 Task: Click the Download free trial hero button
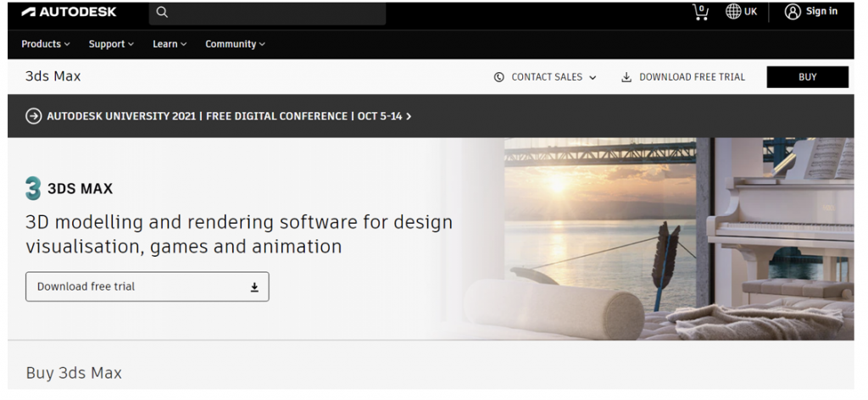(x=147, y=286)
